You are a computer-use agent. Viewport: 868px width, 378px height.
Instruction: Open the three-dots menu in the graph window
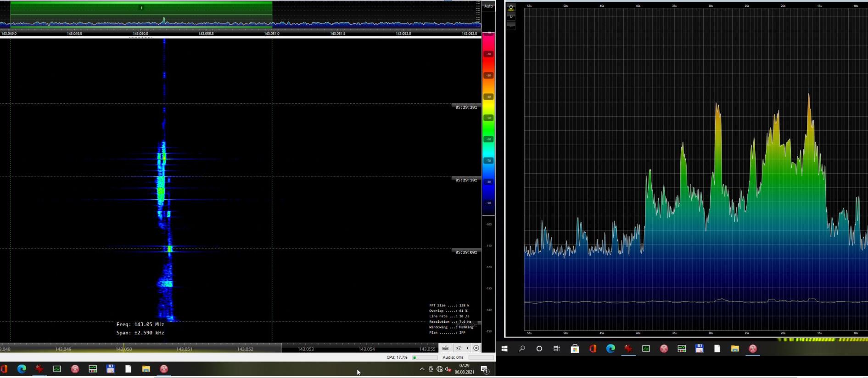[x=511, y=27]
